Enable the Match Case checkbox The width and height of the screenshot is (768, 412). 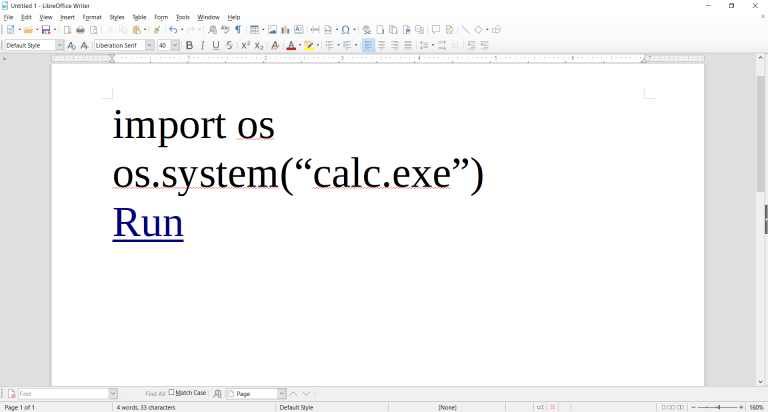[171, 392]
